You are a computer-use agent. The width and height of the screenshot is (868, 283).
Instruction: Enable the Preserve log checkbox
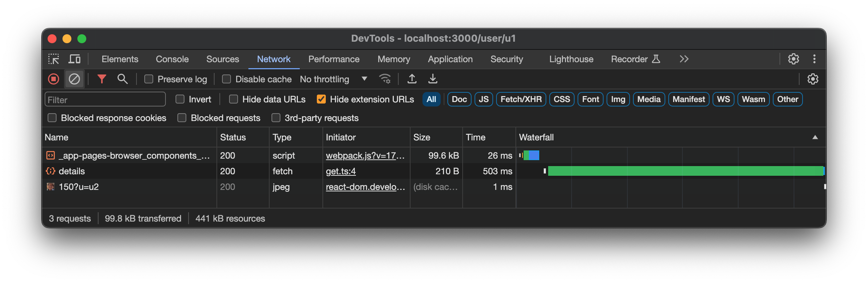(149, 79)
